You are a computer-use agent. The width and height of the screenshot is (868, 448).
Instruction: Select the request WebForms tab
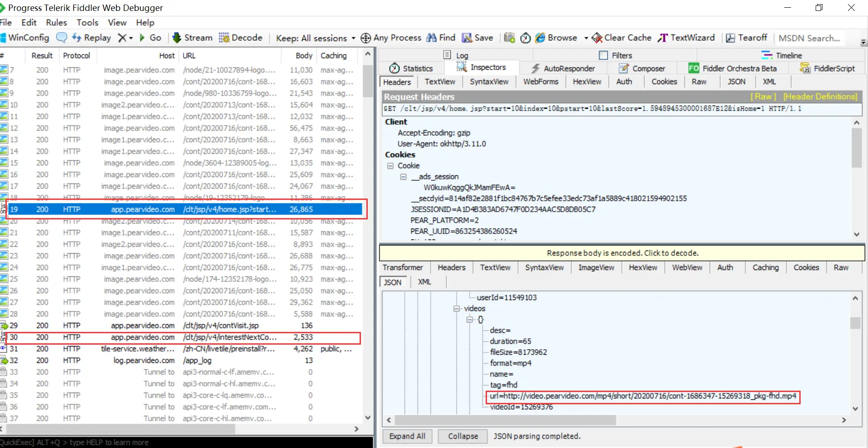point(541,81)
